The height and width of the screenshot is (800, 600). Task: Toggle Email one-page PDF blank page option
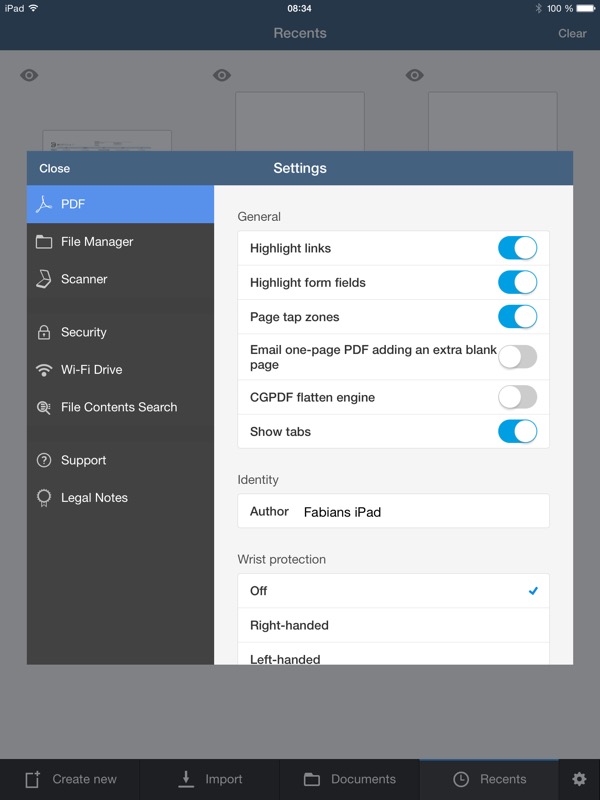pyautogui.click(x=517, y=357)
